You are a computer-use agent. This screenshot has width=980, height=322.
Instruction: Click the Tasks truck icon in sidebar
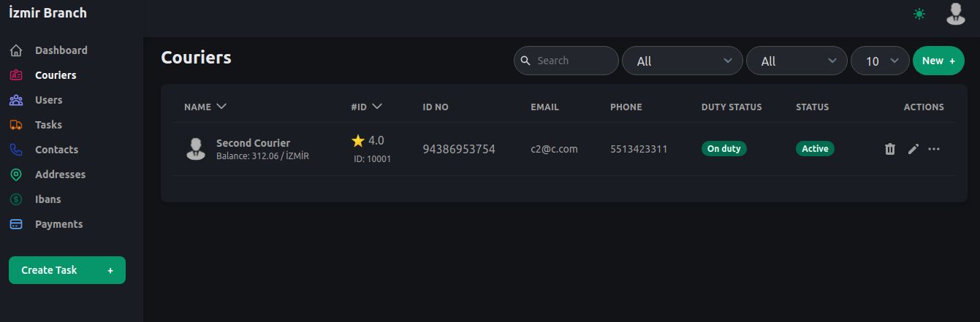(16, 125)
